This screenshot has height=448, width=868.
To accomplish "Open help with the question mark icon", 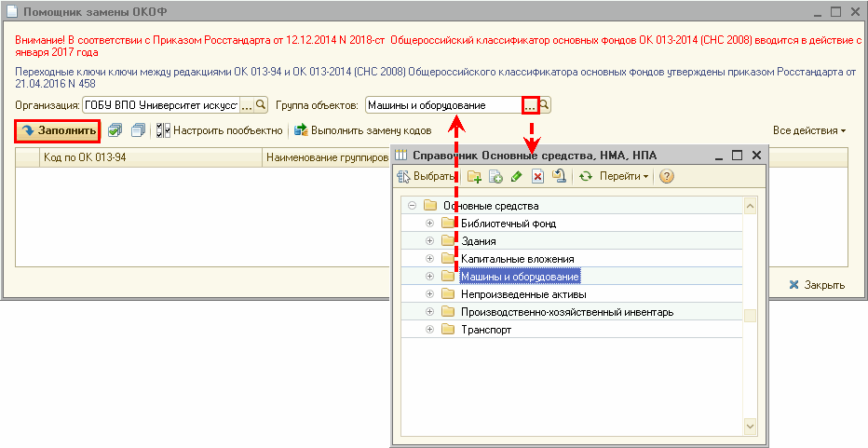I will click(667, 176).
